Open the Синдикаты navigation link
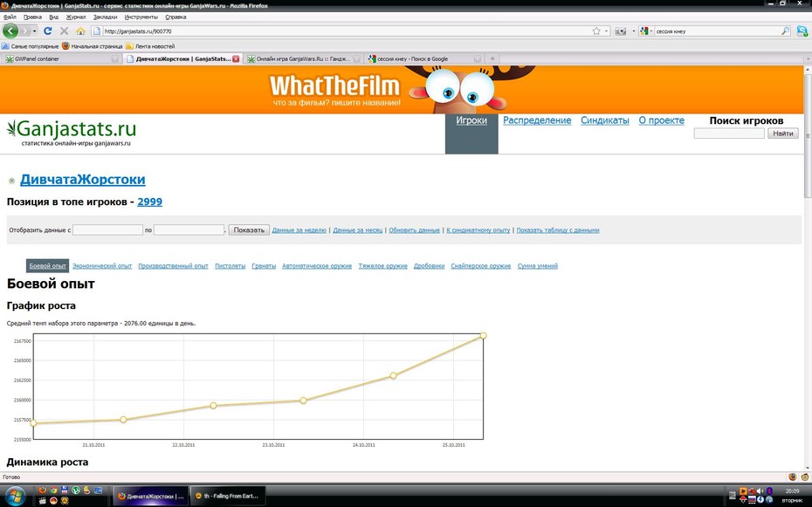Image resolution: width=812 pixels, height=507 pixels. 605,120
